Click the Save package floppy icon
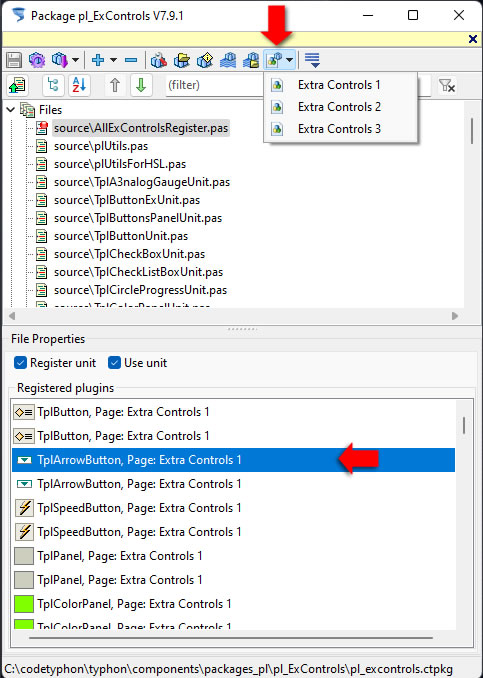Image resolution: width=483 pixels, height=678 pixels. pyautogui.click(x=14, y=60)
